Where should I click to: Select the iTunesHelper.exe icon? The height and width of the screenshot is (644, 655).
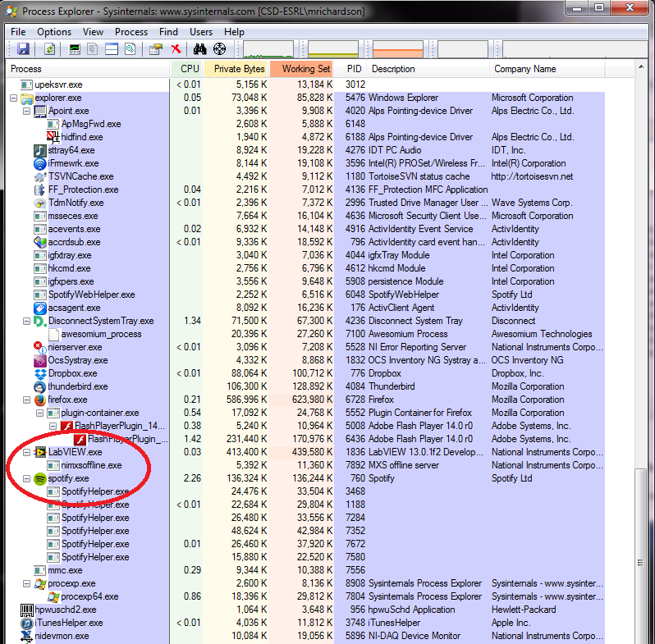pyautogui.click(x=27, y=623)
